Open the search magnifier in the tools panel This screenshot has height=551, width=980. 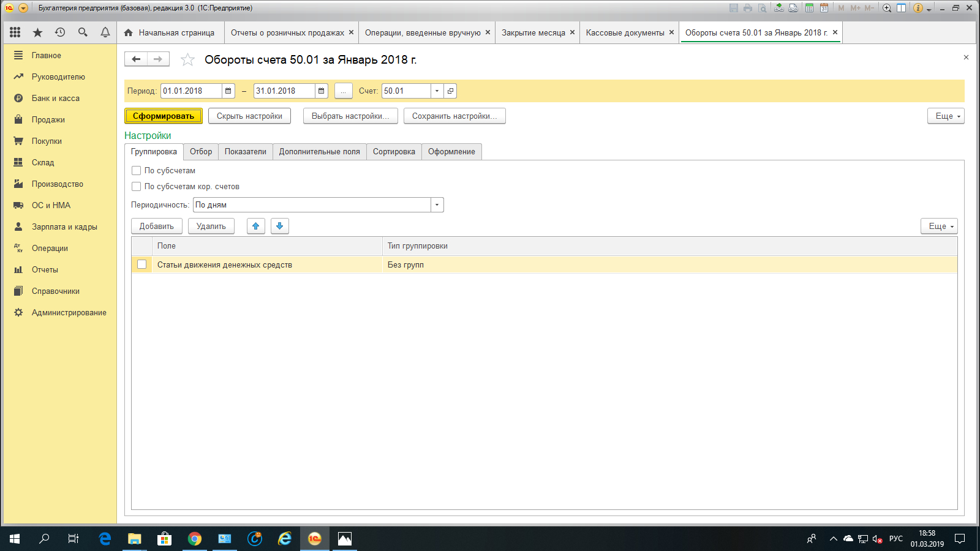click(x=83, y=32)
